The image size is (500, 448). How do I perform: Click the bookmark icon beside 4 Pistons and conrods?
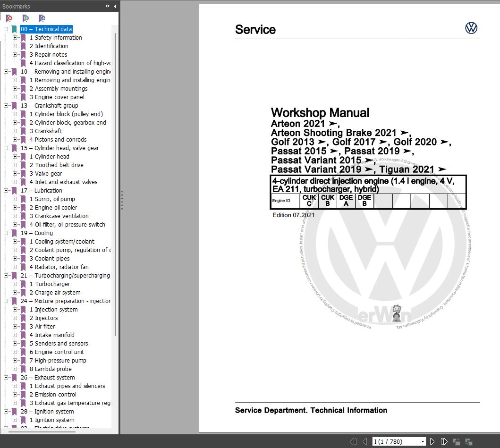pyautogui.click(x=23, y=140)
